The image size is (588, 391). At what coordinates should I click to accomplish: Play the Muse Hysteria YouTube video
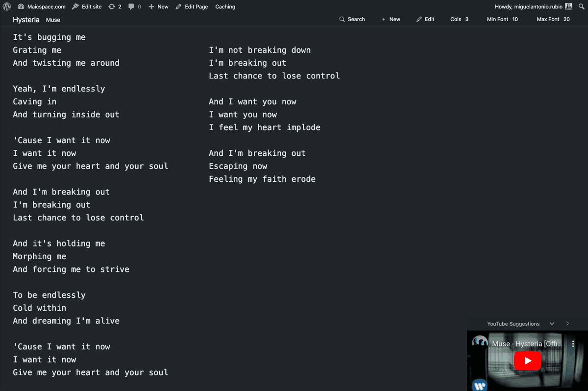527,361
